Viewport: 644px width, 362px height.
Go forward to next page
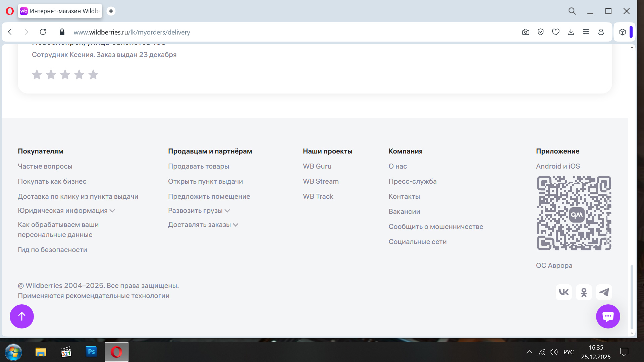pyautogui.click(x=26, y=32)
